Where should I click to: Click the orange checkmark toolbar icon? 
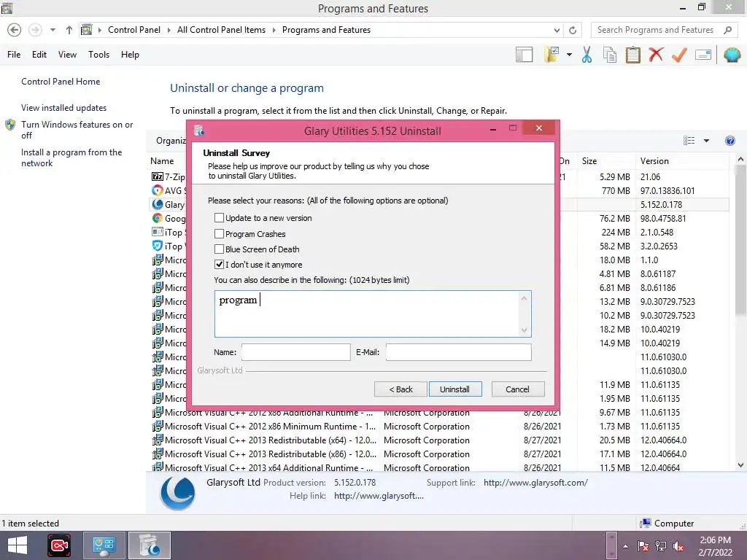(x=679, y=55)
